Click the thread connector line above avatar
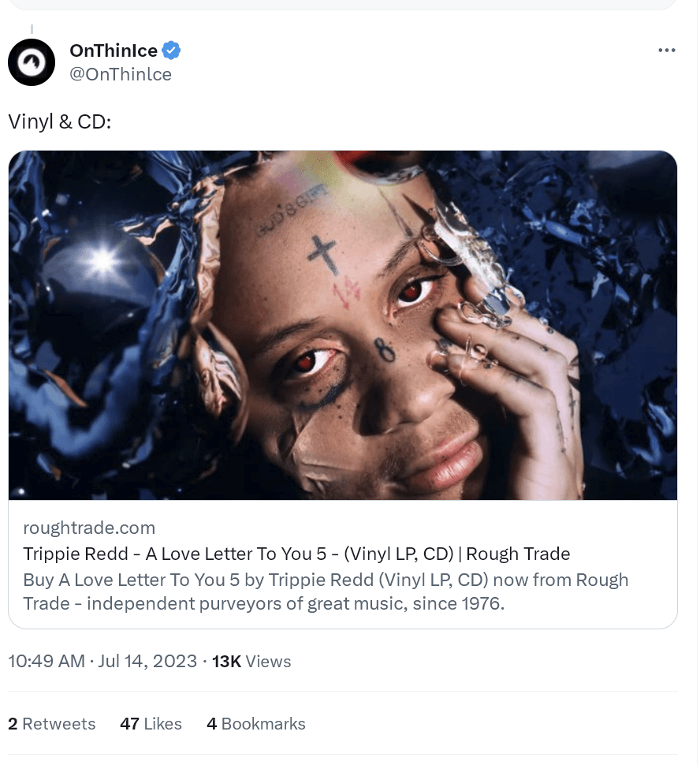This screenshot has width=700, height=765. coord(32,30)
